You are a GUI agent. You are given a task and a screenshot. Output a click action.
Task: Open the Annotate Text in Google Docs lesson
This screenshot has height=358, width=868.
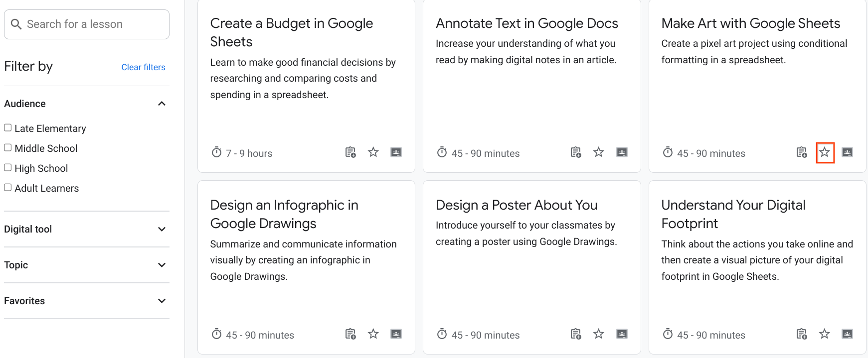pyautogui.click(x=527, y=23)
